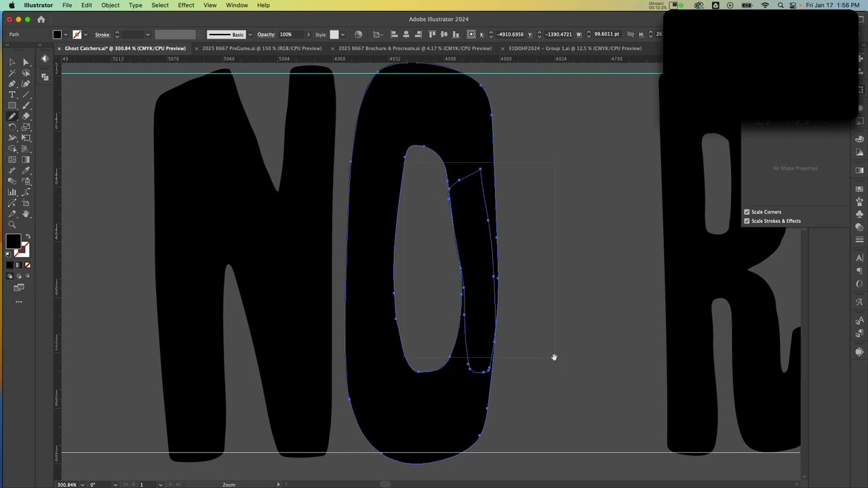The image size is (868, 488).
Task: Select the Rectangle tool
Action: 12,105
